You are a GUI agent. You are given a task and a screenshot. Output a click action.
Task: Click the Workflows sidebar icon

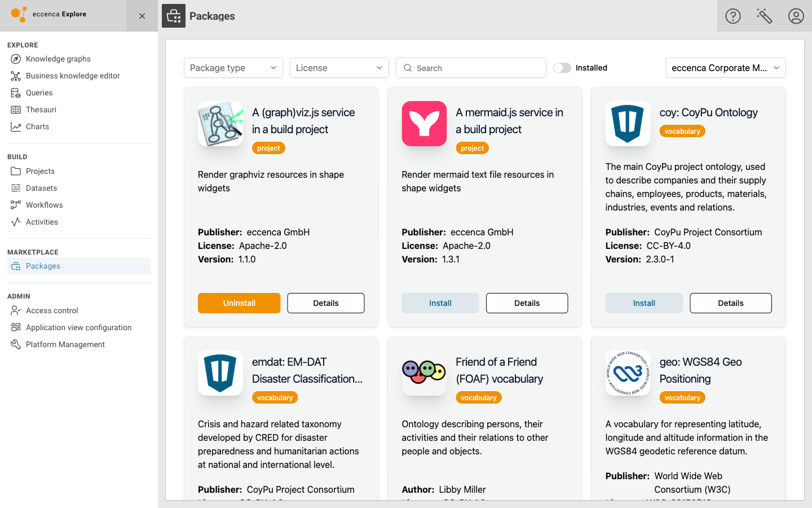(x=16, y=205)
